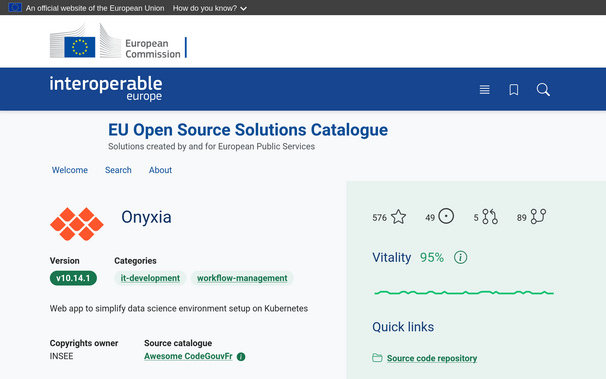The width and height of the screenshot is (606, 379).
Task: Click the Onyxia project title
Action: 146,217
